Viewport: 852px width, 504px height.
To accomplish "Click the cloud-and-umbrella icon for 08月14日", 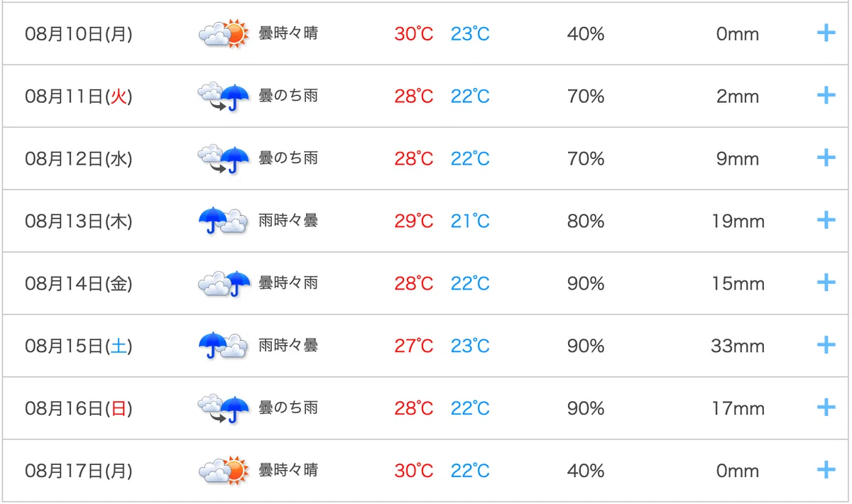I will [x=224, y=283].
